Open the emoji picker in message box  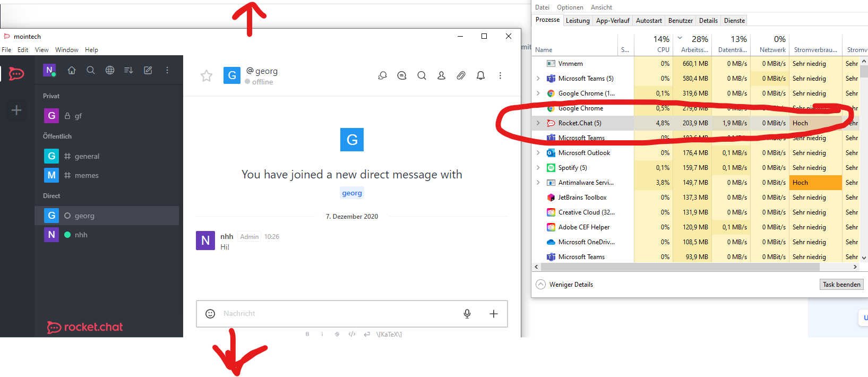click(210, 314)
